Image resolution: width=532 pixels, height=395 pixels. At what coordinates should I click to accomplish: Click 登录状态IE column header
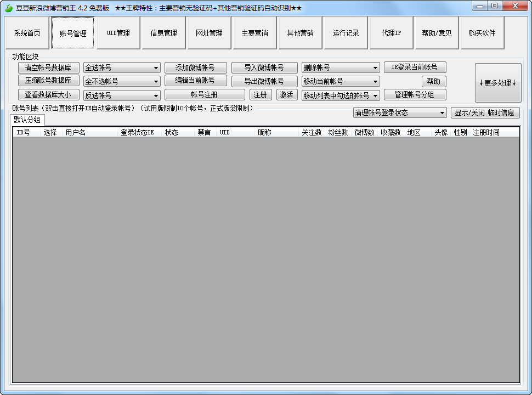click(x=139, y=132)
